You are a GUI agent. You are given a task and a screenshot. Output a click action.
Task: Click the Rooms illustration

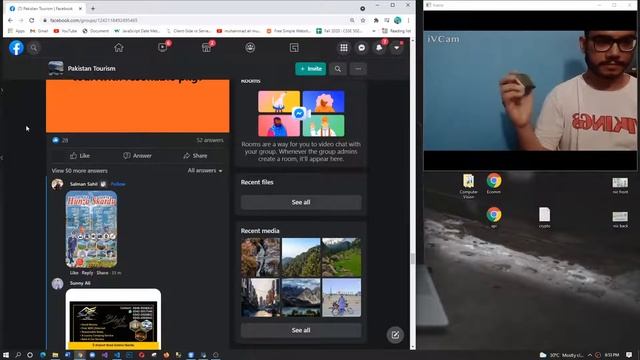coord(301,113)
